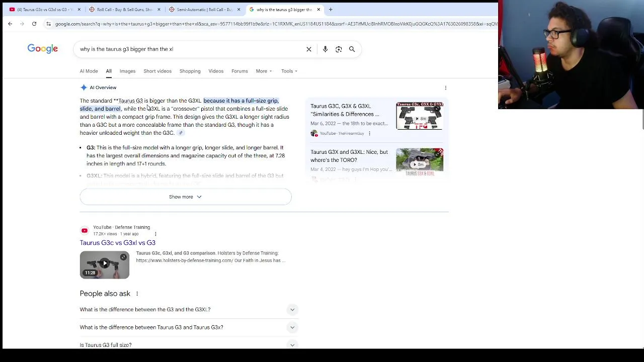Expand 'difference between the G3 and the G3XL' question
Image resolution: width=644 pixels, height=362 pixels.
(x=189, y=310)
